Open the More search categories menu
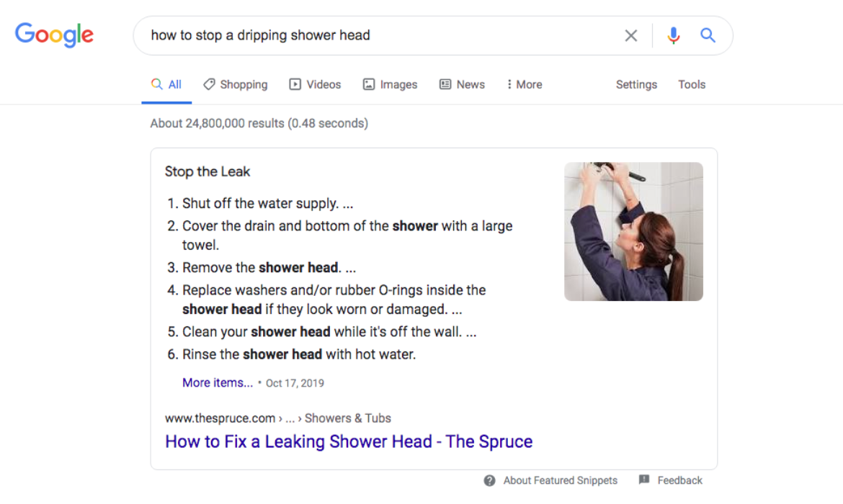843x504 pixels. click(x=525, y=84)
